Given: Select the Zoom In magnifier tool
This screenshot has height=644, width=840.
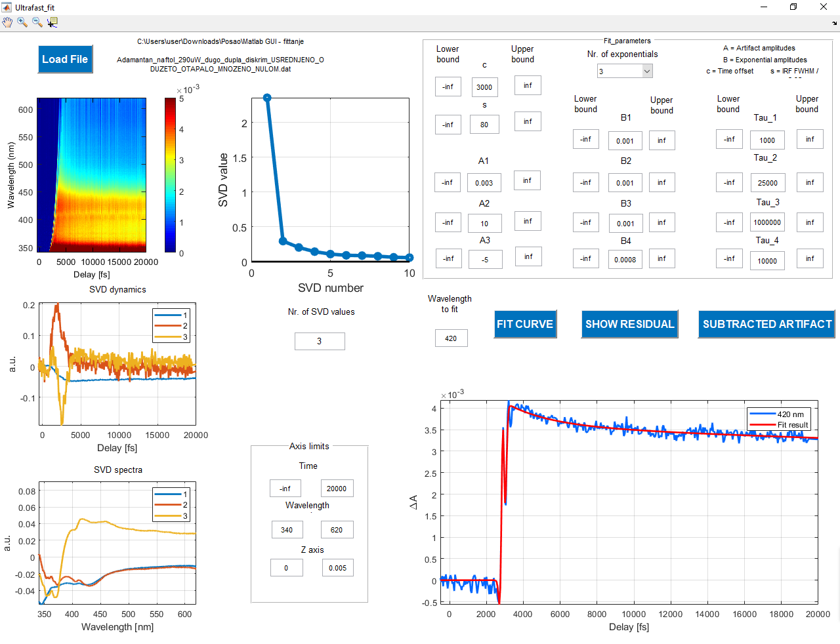Looking at the screenshot, I should tap(22, 22).
